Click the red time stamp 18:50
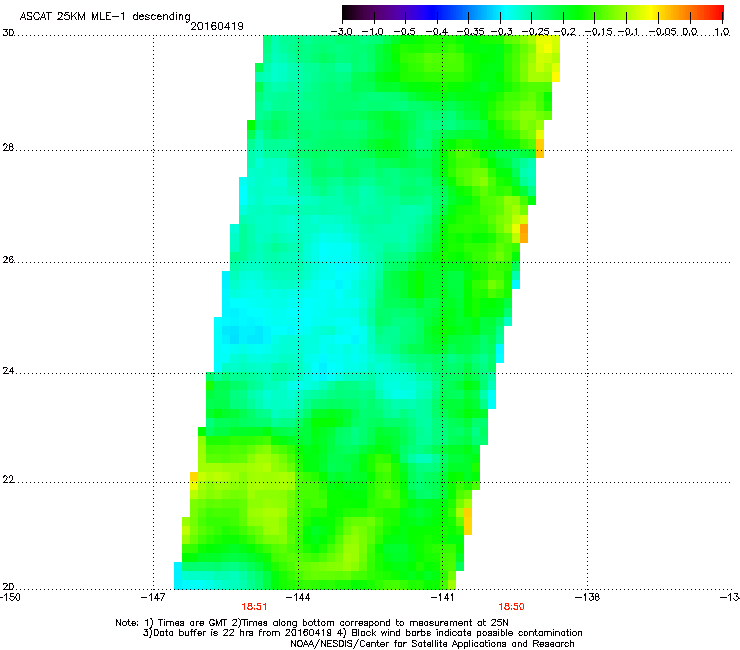The image size is (740, 650). (x=512, y=607)
